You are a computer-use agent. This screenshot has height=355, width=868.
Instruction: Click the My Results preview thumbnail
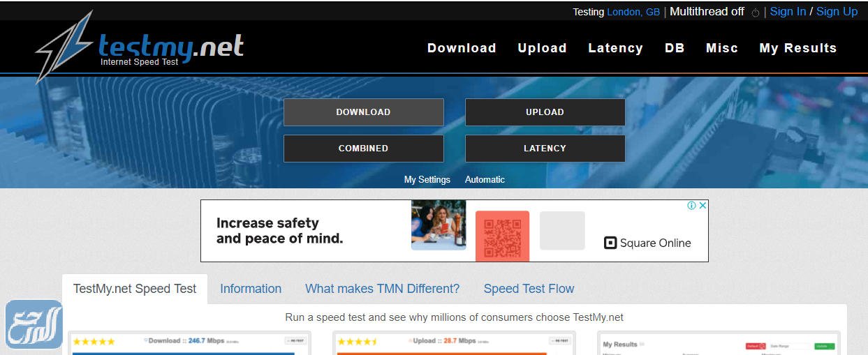(x=719, y=343)
